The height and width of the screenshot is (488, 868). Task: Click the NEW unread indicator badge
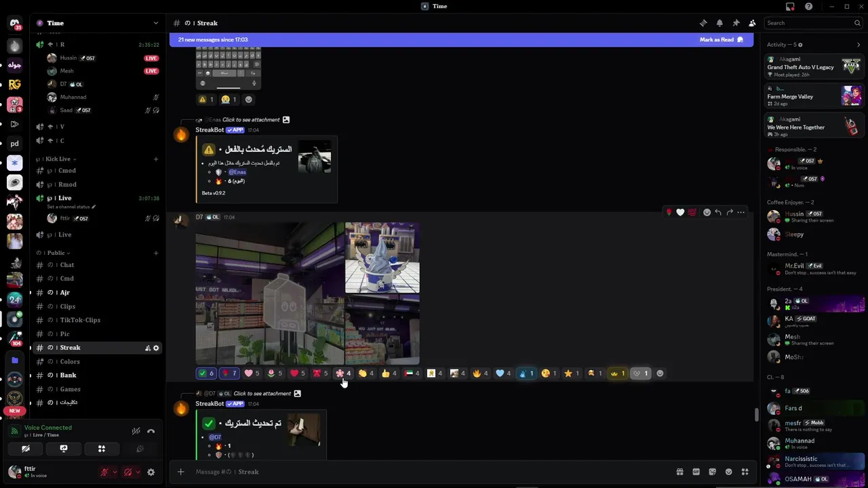point(15,411)
